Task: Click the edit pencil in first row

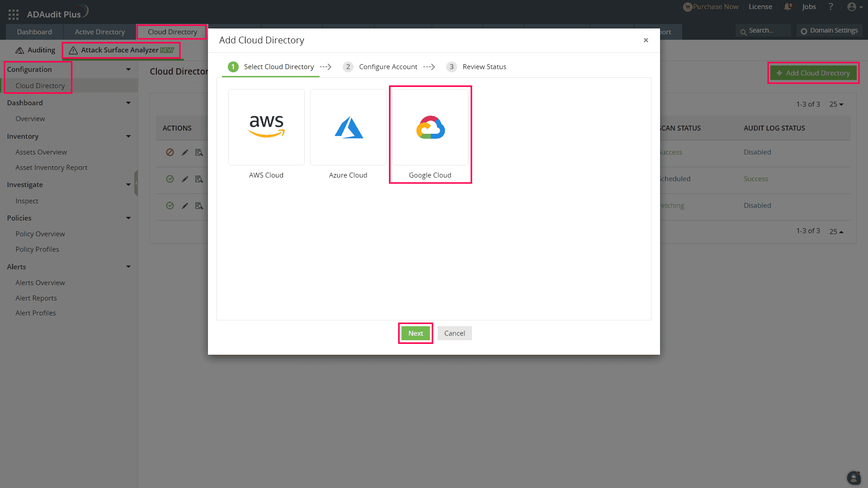Action: point(185,153)
